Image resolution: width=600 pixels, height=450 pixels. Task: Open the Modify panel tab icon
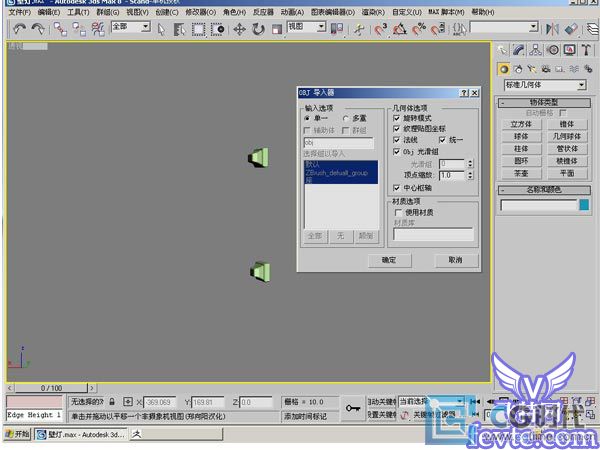coord(519,50)
